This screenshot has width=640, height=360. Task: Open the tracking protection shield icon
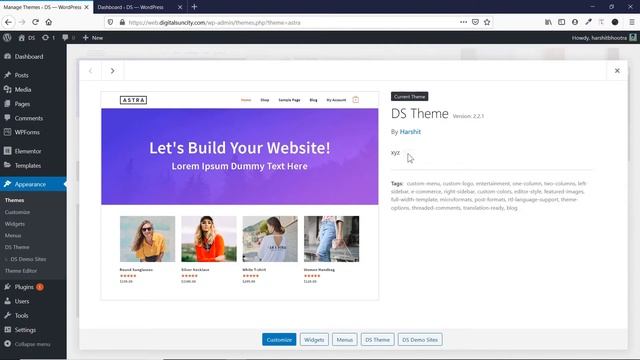tap(110, 22)
